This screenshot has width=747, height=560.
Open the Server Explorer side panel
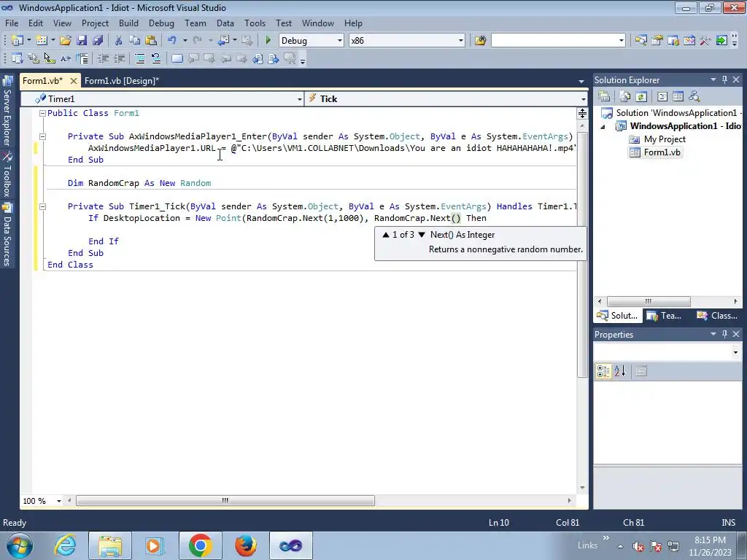pos(7,112)
